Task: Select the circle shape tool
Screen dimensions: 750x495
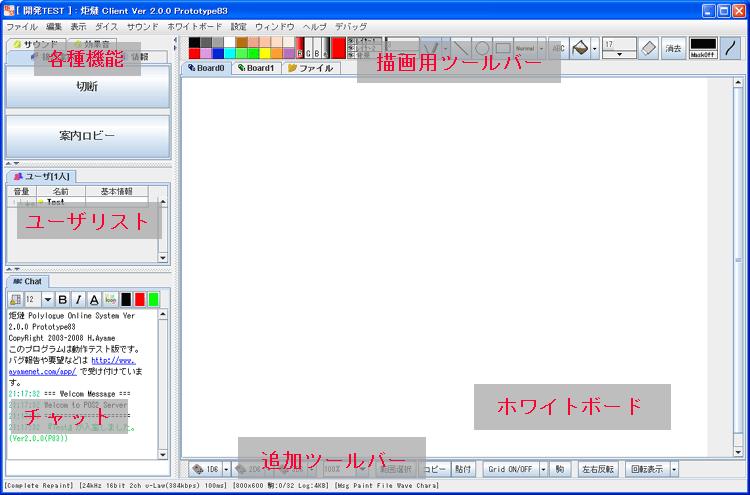Action: [x=482, y=48]
